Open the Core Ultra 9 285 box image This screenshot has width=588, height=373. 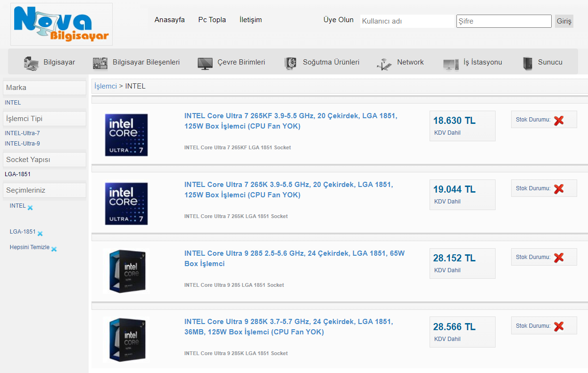pyautogui.click(x=126, y=272)
